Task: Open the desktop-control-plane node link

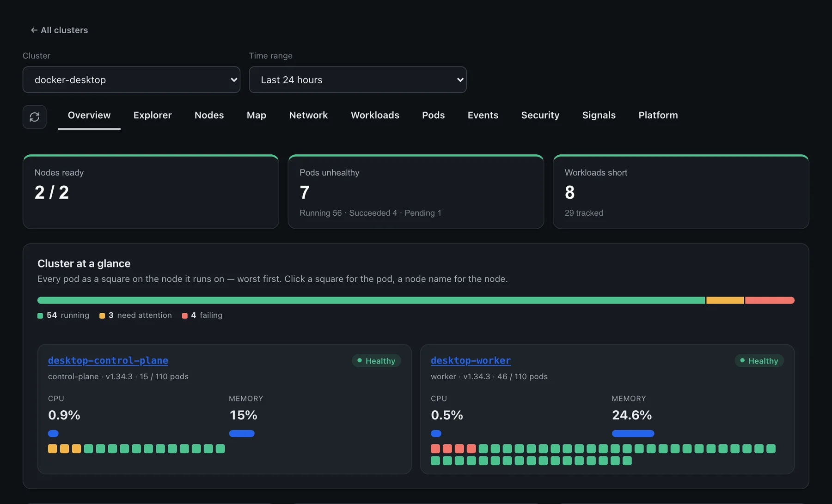Action: click(108, 360)
